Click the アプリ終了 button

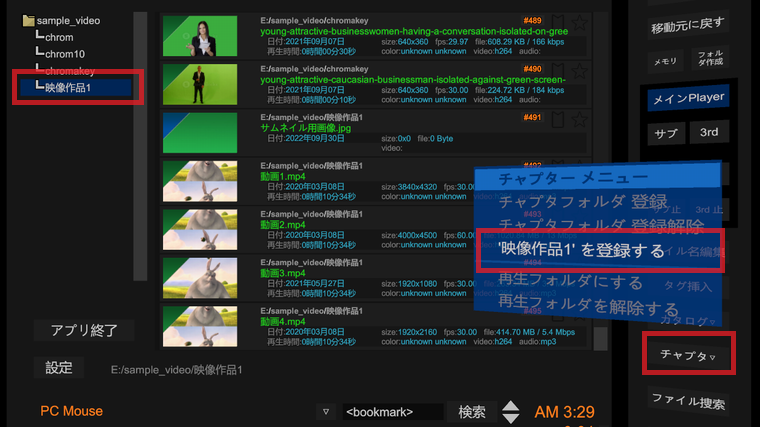(84, 330)
